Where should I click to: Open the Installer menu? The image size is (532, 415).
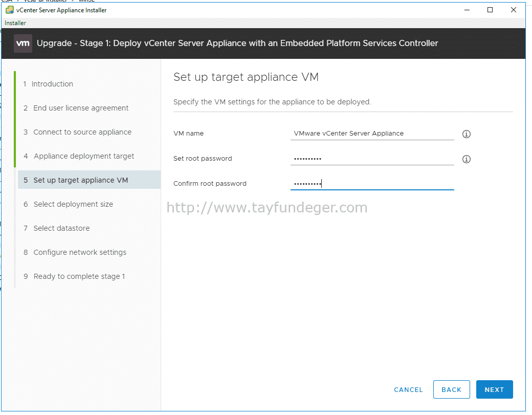tap(15, 23)
